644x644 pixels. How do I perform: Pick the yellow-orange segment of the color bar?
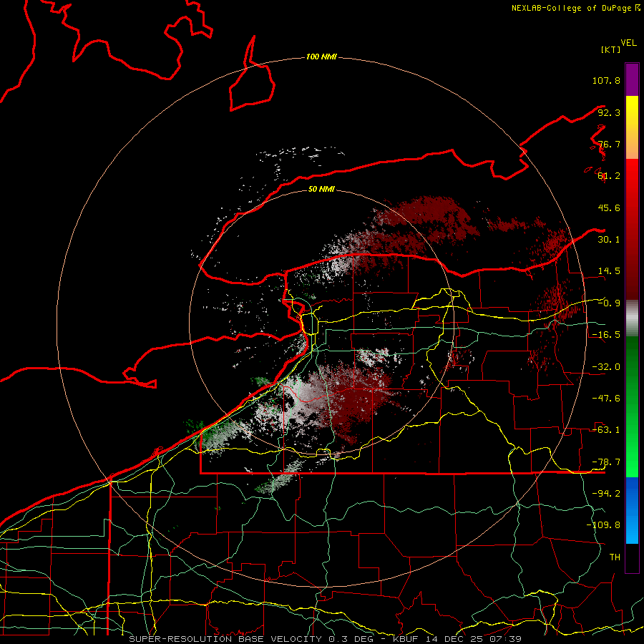coord(632,127)
